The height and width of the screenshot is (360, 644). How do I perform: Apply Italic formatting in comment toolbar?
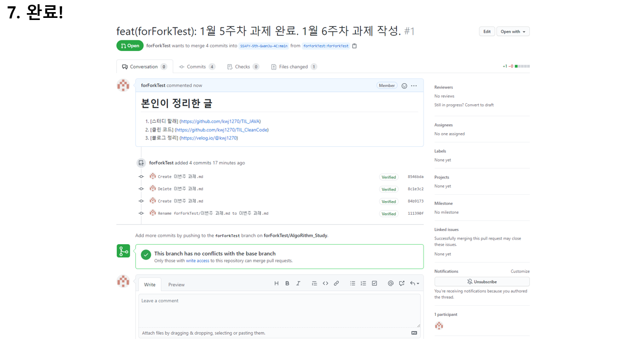point(298,283)
